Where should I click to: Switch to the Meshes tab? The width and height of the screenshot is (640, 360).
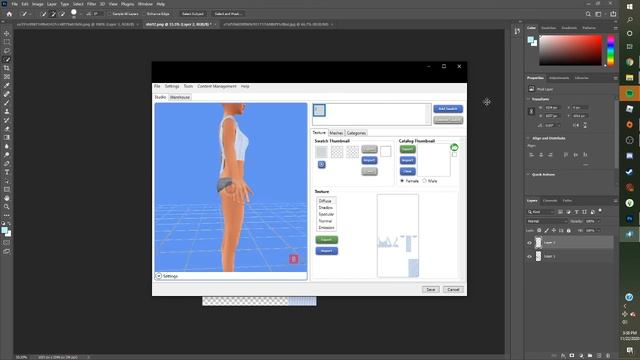pos(336,133)
